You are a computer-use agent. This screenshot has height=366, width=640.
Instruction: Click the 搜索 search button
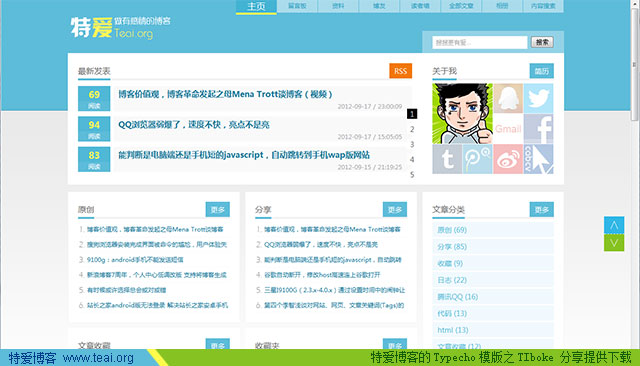click(542, 42)
